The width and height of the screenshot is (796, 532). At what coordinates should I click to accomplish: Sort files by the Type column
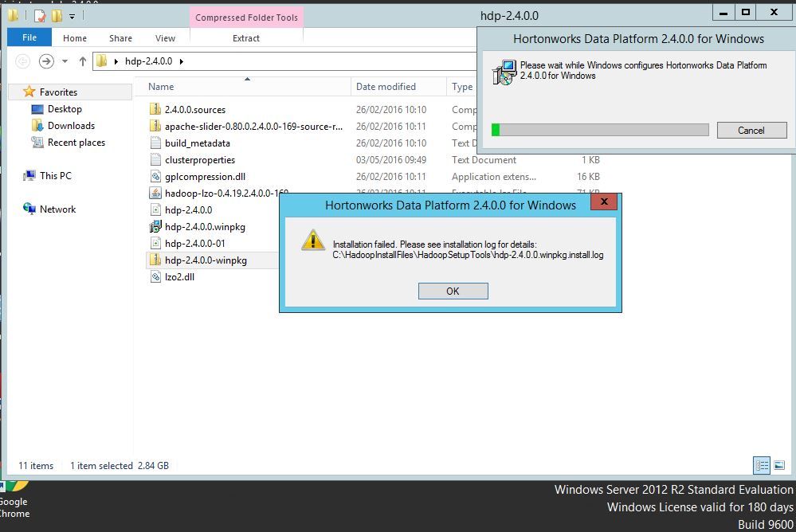pos(462,87)
